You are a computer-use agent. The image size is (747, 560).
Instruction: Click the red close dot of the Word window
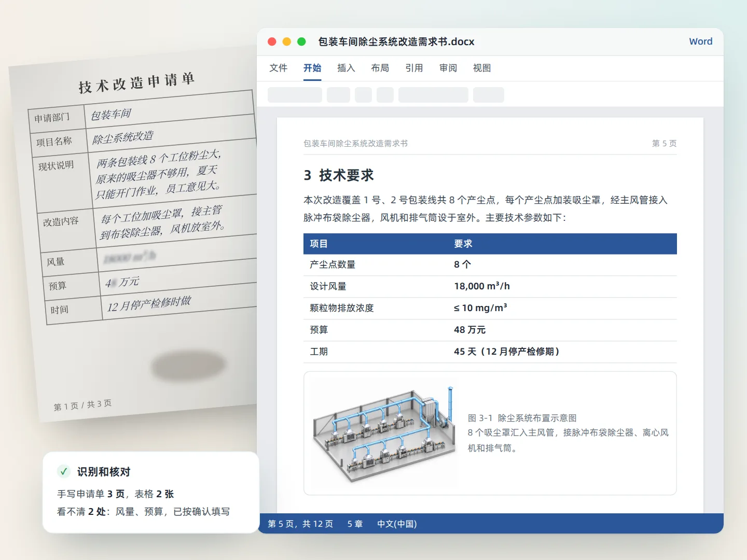tap(272, 41)
